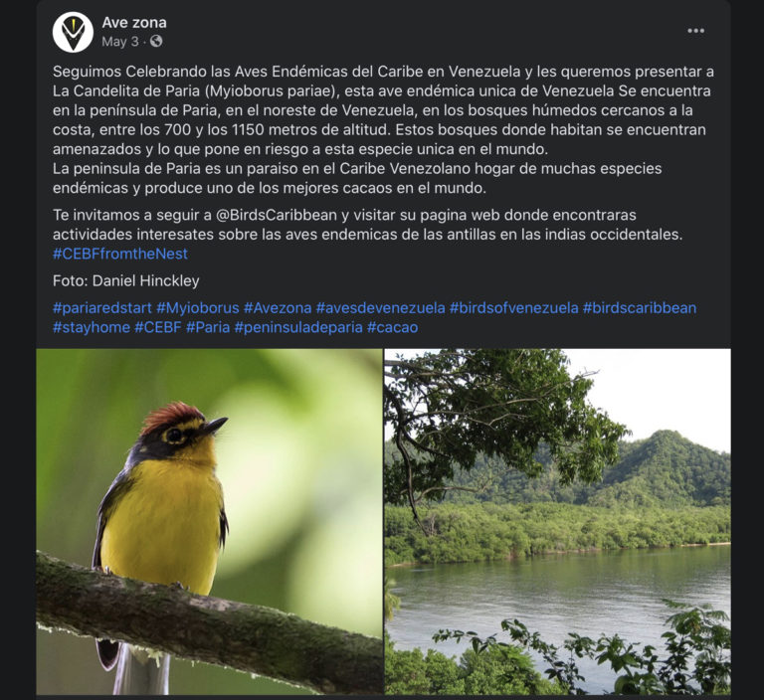Open the three-dots post options menu
The width and height of the screenshot is (764, 700).
pos(695,31)
